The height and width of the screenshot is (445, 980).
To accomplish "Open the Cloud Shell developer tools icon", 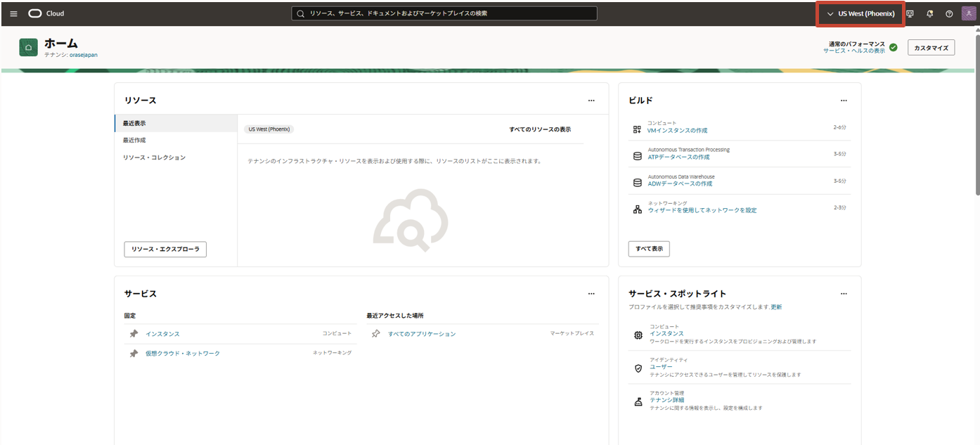I will 910,13.
